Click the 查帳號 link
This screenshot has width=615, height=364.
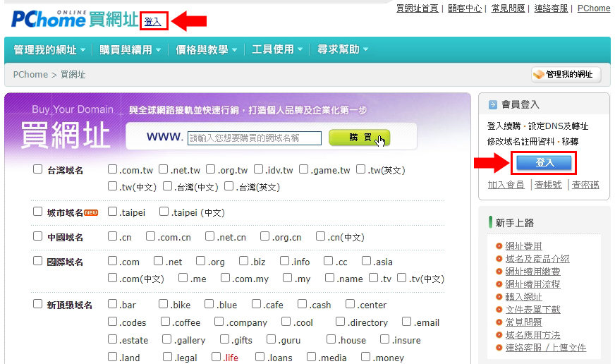548,185
